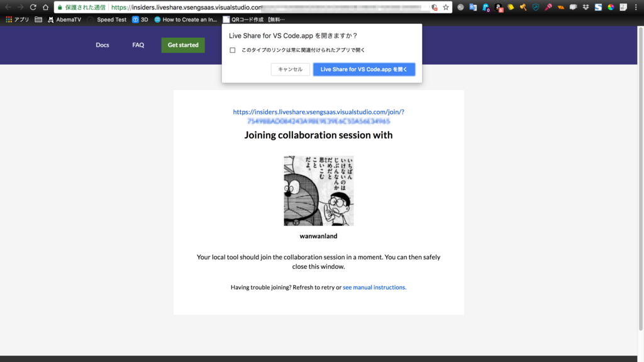Open the gray terminal extension icon

[460, 7]
